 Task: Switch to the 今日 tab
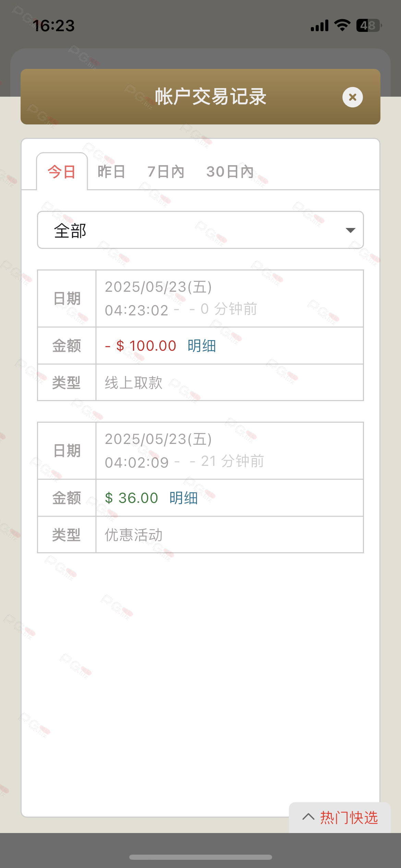tap(62, 171)
